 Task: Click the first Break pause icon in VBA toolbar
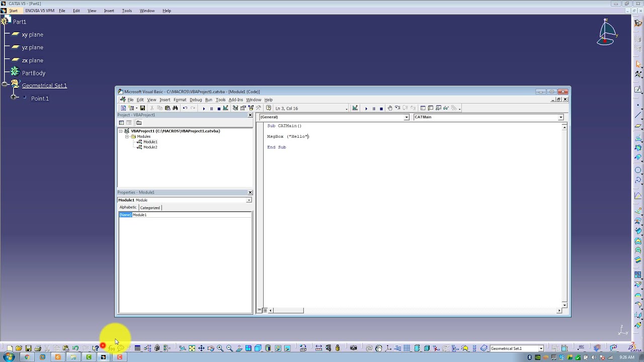(x=211, y=108)
